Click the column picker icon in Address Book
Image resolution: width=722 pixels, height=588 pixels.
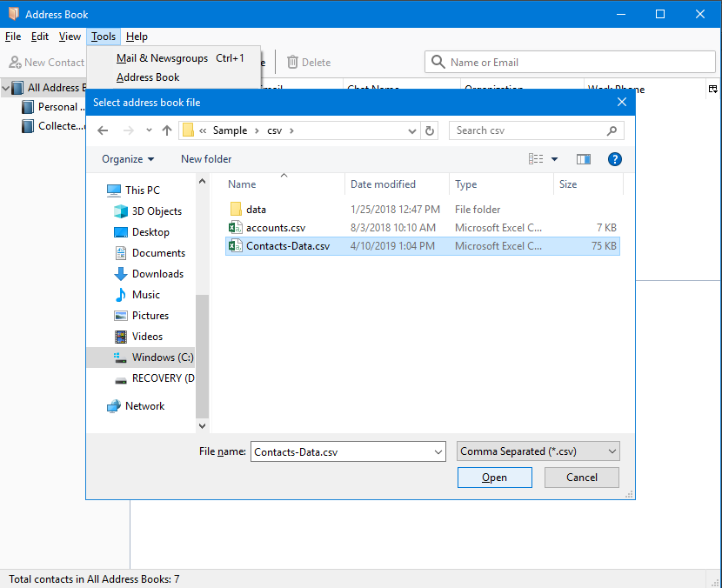tap(712, 89)
